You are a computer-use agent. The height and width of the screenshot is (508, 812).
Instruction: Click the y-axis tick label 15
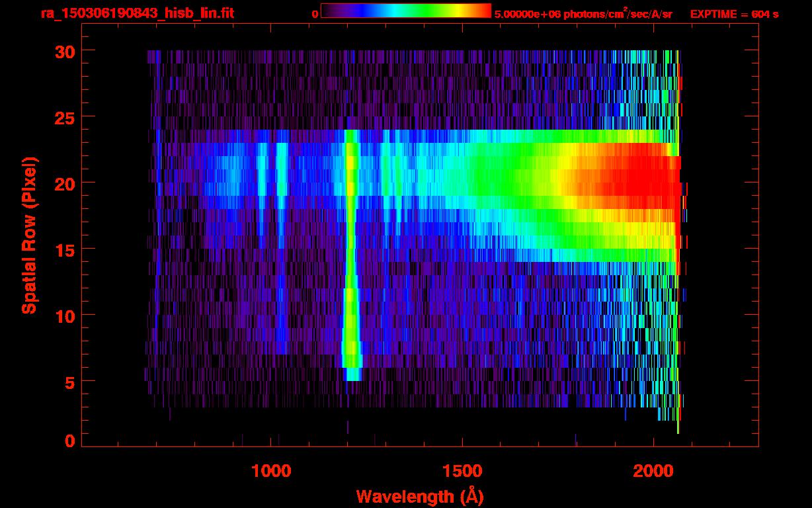coord(64,249)
